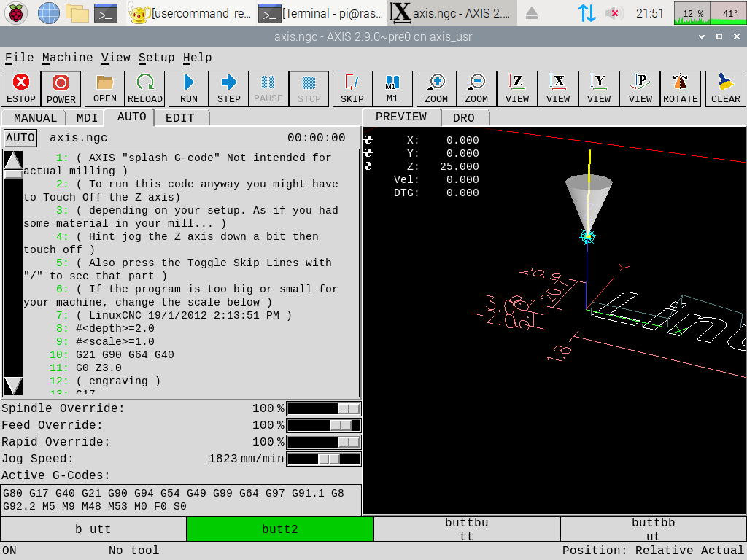Click the Active G-Codes text box
Image resolution: width=747 pixels, height=560 pixels.
(x=181, y=500)
